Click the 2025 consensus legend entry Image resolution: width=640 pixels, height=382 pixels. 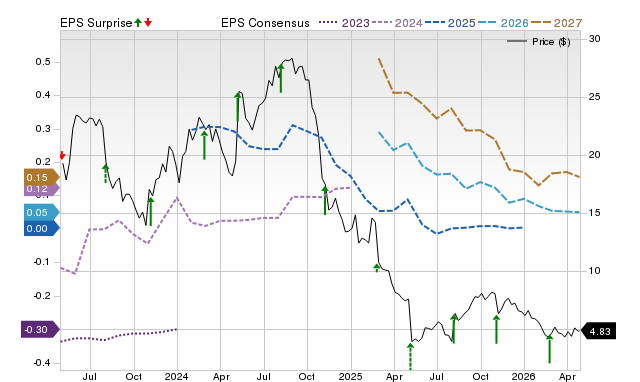(450, 23)
